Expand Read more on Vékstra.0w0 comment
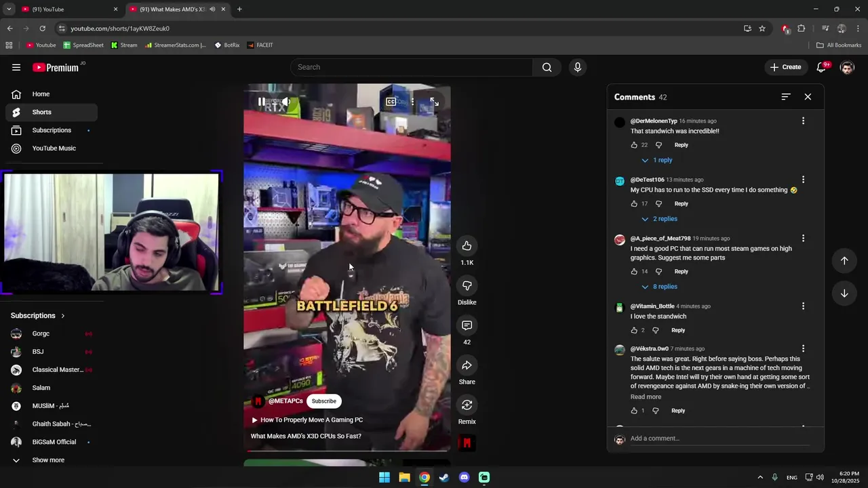 [646, 397]
